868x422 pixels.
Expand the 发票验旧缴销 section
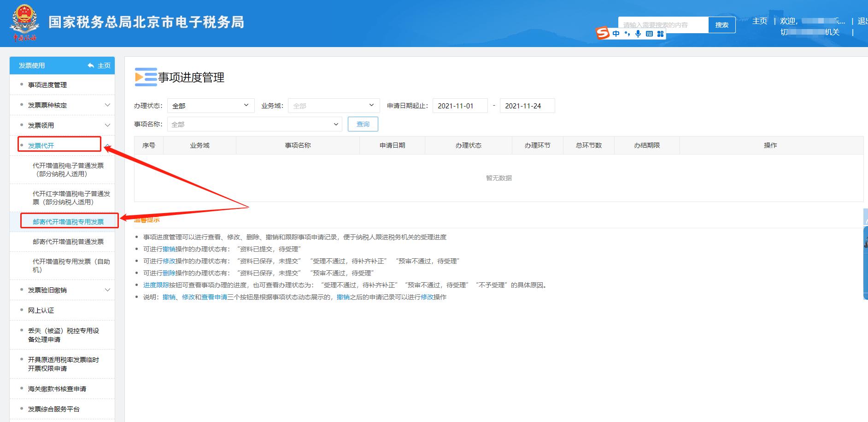(x=108, y=290)
